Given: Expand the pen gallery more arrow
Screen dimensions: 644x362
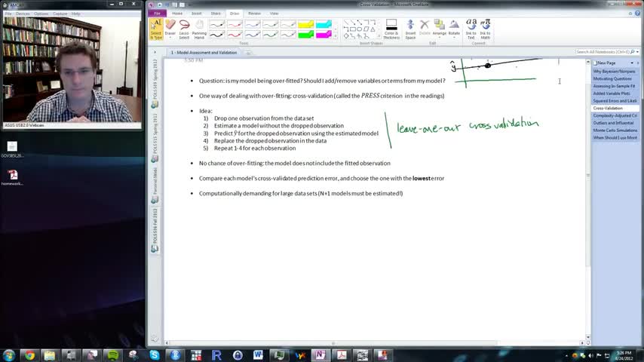Looking at the screenshot, I should tap(335, 36).
